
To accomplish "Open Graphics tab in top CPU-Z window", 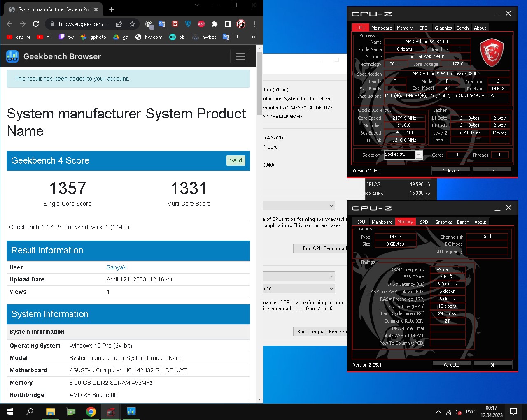I will pos(443,28).
